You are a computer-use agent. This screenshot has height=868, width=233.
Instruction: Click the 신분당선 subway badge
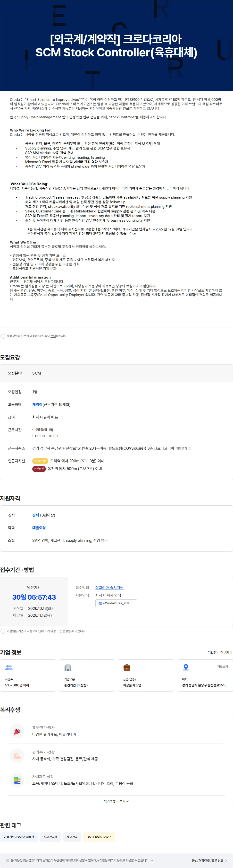click(x=39, y=469)
